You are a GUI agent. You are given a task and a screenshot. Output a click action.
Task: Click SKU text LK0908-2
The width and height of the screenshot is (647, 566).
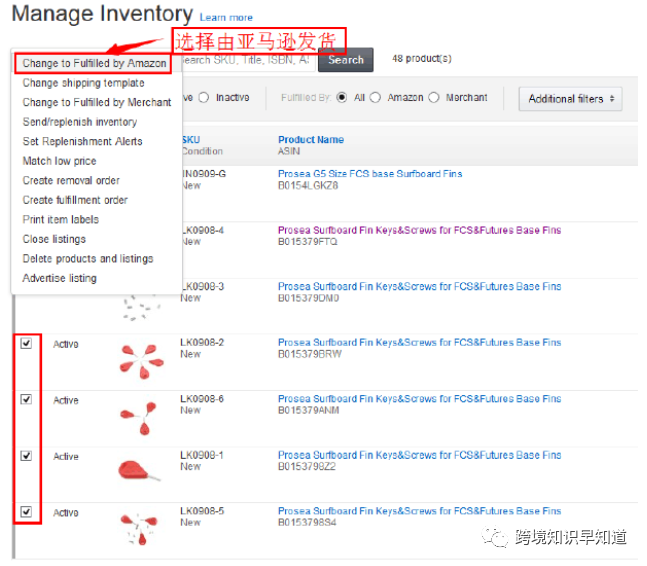[202, 342]
